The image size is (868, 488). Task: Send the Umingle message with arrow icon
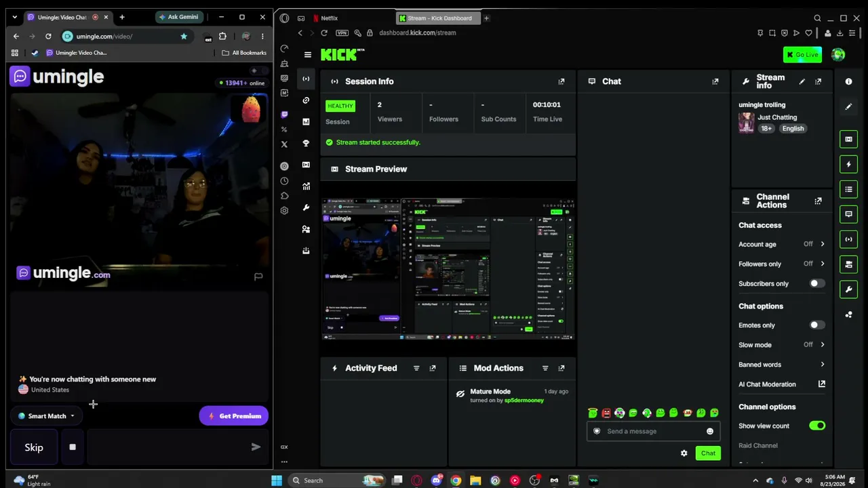256,447
